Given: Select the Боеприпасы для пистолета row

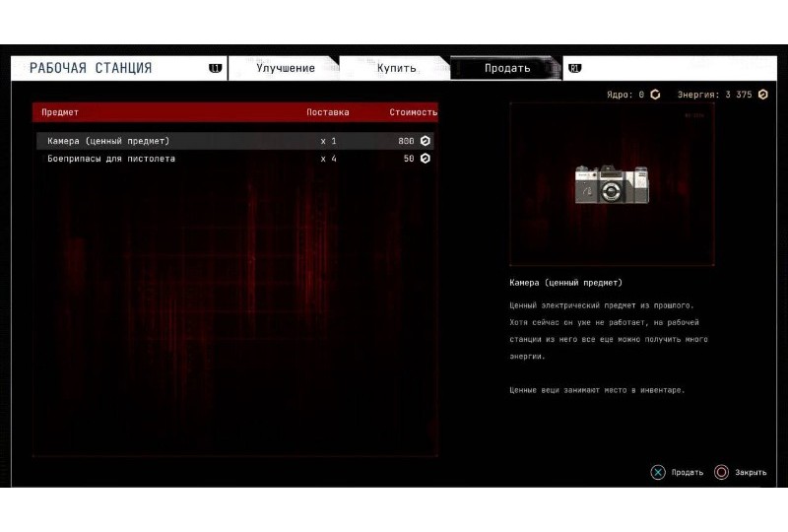Looking at the screenshot, I should (x=111, y=159).
